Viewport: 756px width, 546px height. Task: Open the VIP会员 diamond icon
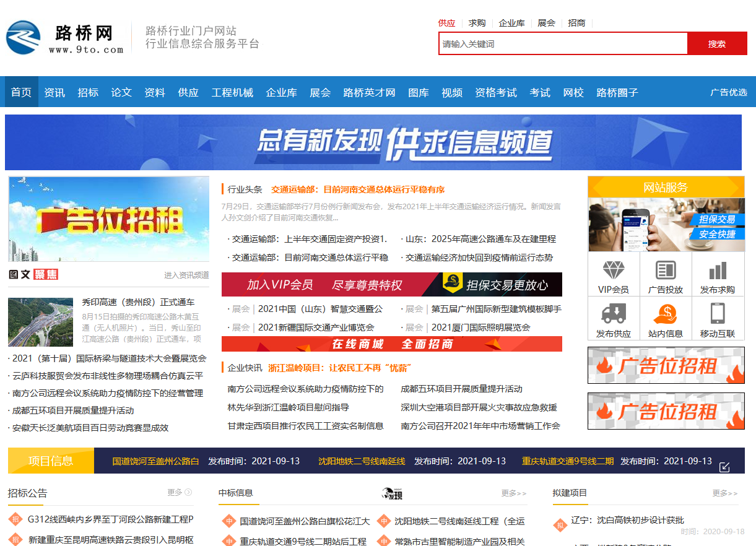pos(614,270)
